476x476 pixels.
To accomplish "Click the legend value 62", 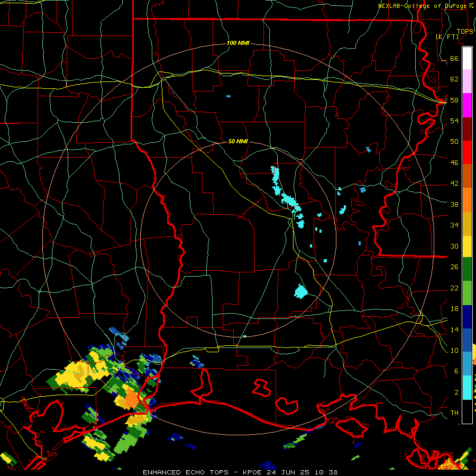I will pos(454,79).
